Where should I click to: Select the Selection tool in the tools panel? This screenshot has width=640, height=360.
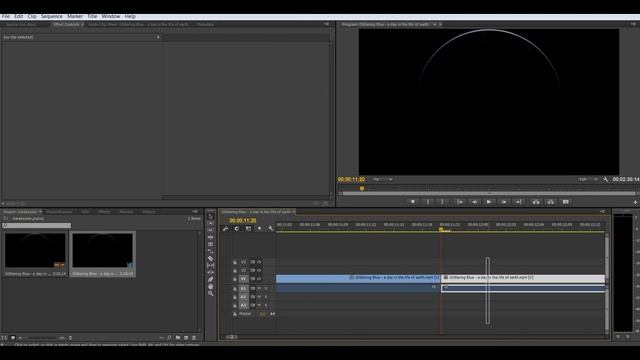point(211,216)
